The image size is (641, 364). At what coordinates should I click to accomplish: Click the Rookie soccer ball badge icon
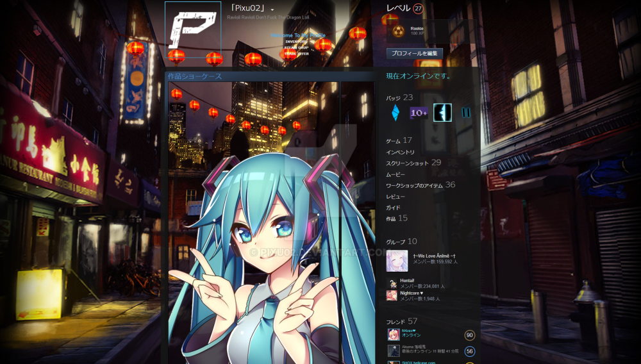point(398,31)
